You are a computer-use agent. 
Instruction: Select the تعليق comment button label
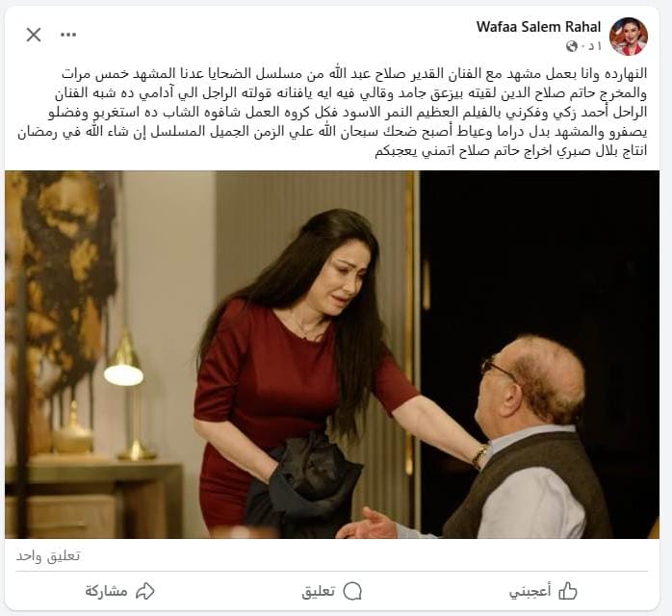(x=318, y=592)
